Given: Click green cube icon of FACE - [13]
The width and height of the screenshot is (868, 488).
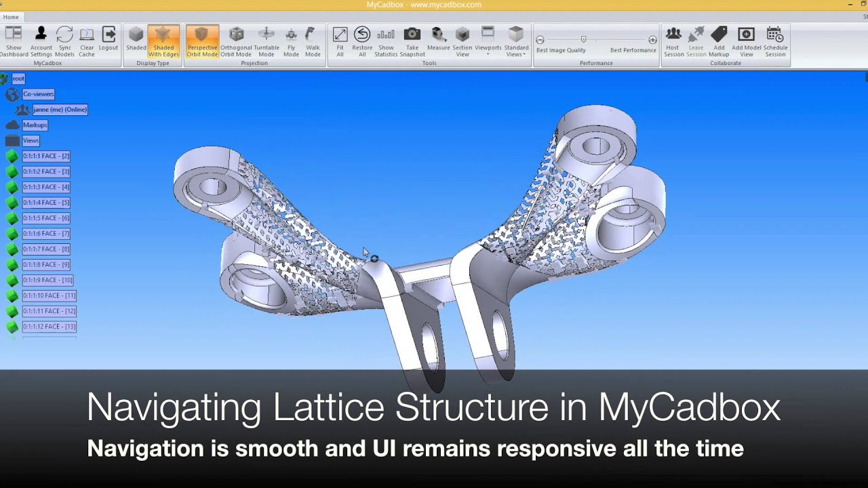Looking at the screenshot, I should [12, 327].
